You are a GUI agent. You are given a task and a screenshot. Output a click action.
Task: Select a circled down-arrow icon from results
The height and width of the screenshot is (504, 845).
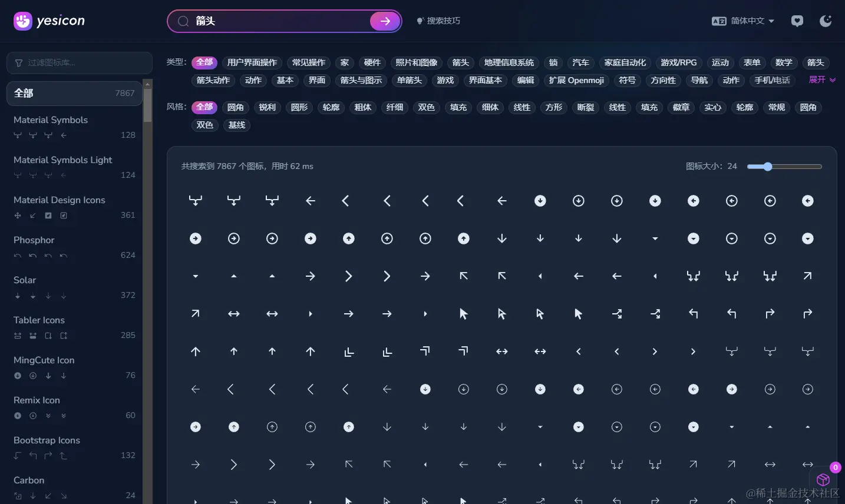(540, 200)
